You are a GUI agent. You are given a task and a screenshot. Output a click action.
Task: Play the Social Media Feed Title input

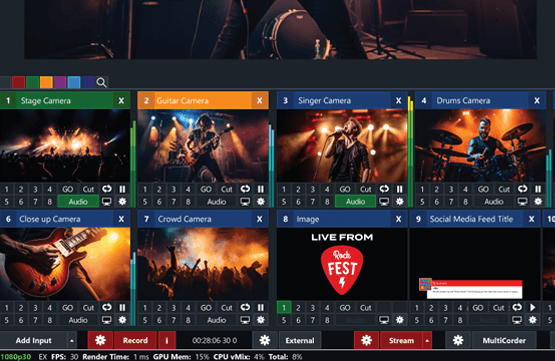point(532,308)
